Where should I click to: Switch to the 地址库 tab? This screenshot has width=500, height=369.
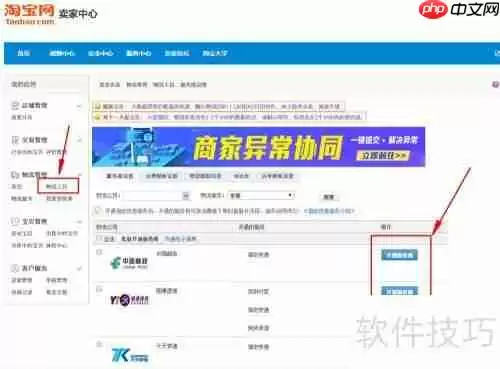tap(241, 176)
